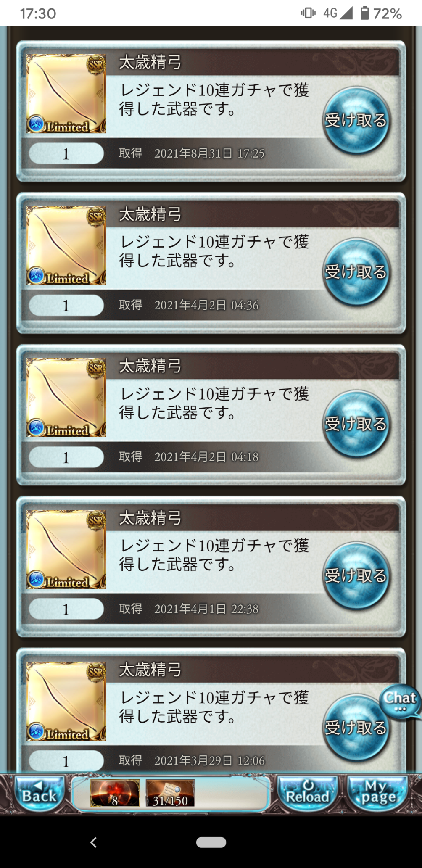Reload the crate list

coord(308,792)
